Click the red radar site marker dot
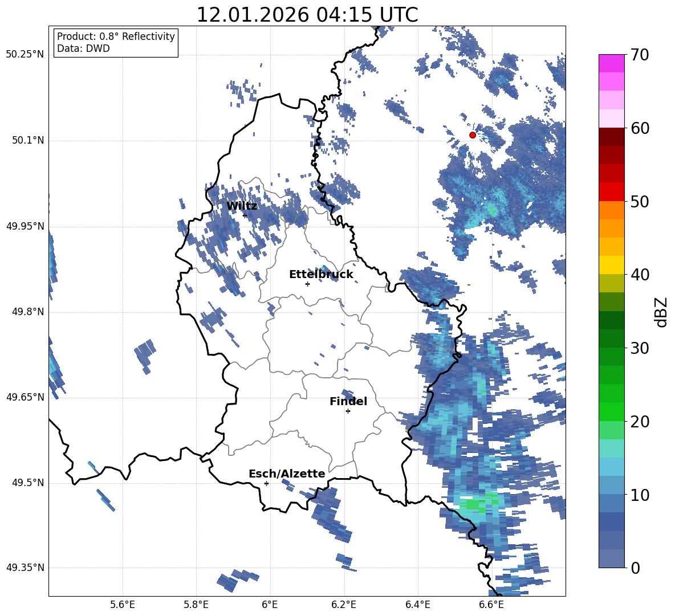675x616 pixels. click(473, 135)
